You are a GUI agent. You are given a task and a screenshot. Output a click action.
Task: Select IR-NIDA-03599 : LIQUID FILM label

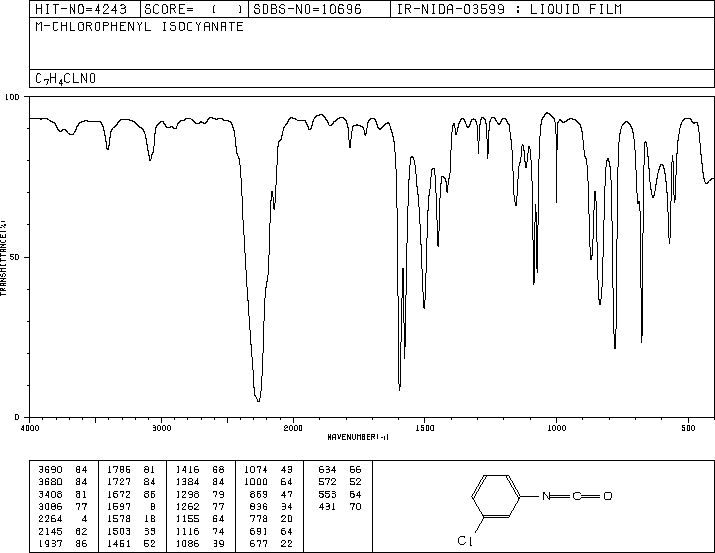coord(509,9)
